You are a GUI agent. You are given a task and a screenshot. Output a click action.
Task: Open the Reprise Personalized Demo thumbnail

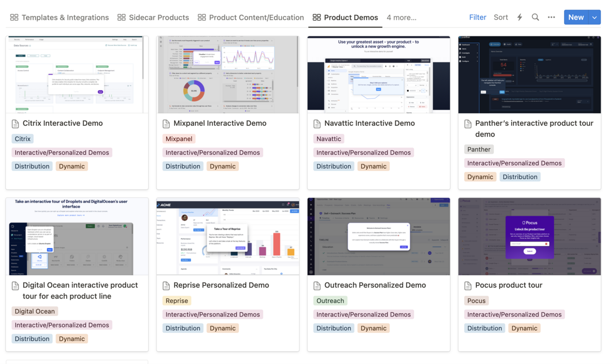coord(228,236)
